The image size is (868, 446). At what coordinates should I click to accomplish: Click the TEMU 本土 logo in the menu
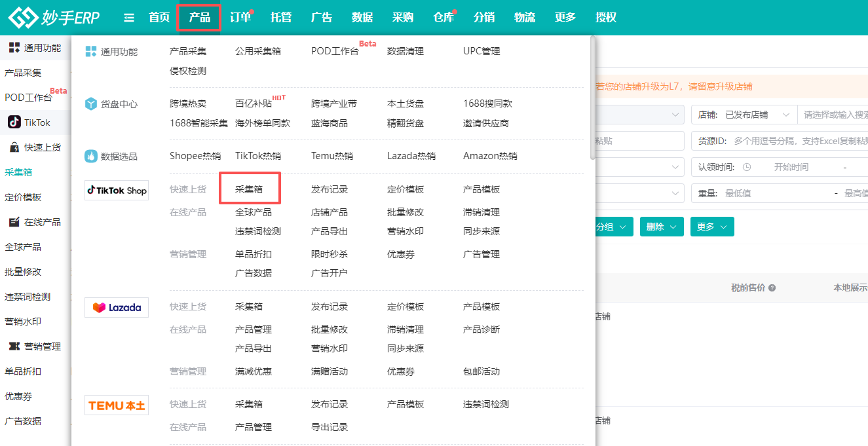[117, 405]
